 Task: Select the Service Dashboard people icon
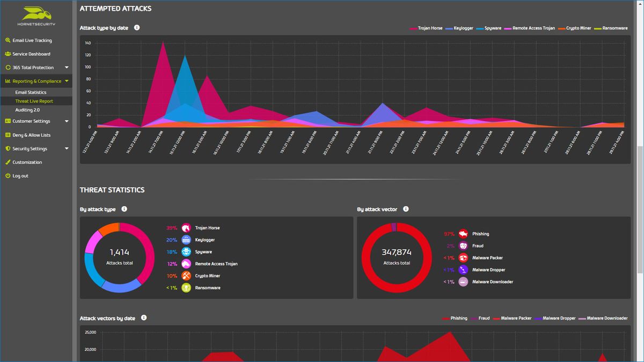[8, 54]
